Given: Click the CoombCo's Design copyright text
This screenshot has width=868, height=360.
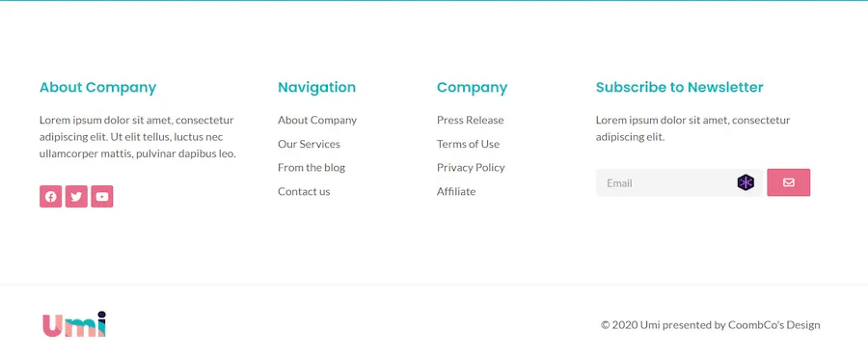Looking at the screenshot, I should pyautogui.click(x=773, y=324).
